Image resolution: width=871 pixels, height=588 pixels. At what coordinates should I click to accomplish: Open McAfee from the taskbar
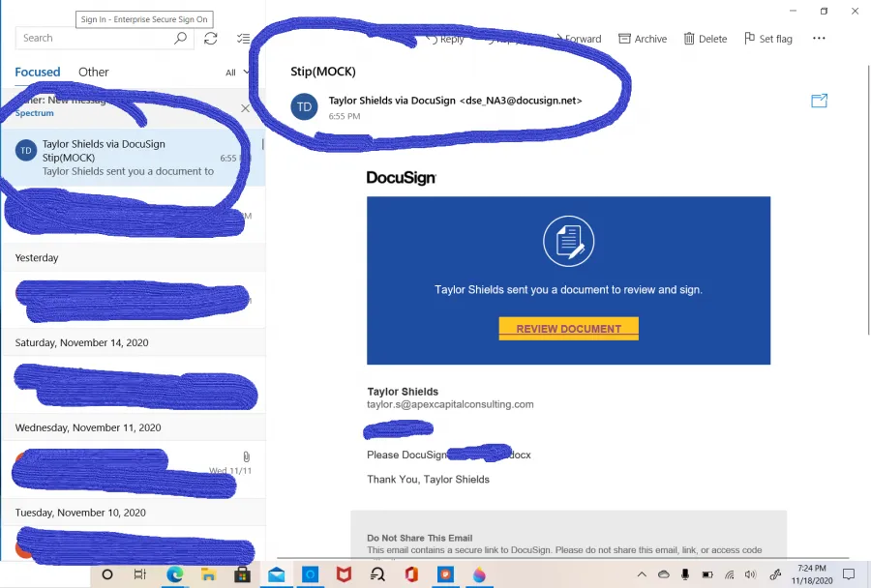[344, 574]
